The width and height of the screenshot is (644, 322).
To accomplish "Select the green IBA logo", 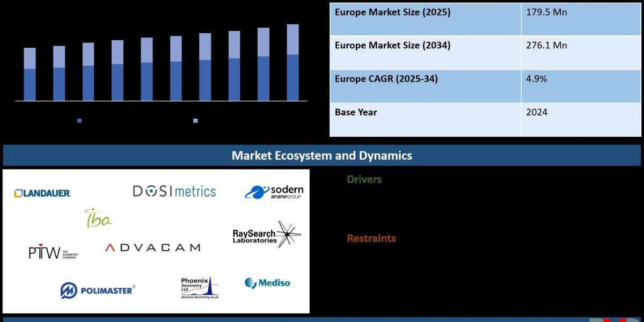I will coord(98,218).
